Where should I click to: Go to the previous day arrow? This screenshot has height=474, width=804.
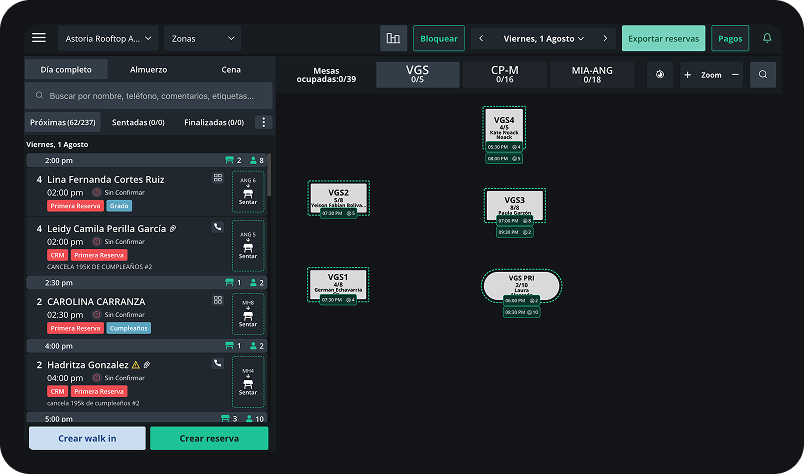coord(482,39)
